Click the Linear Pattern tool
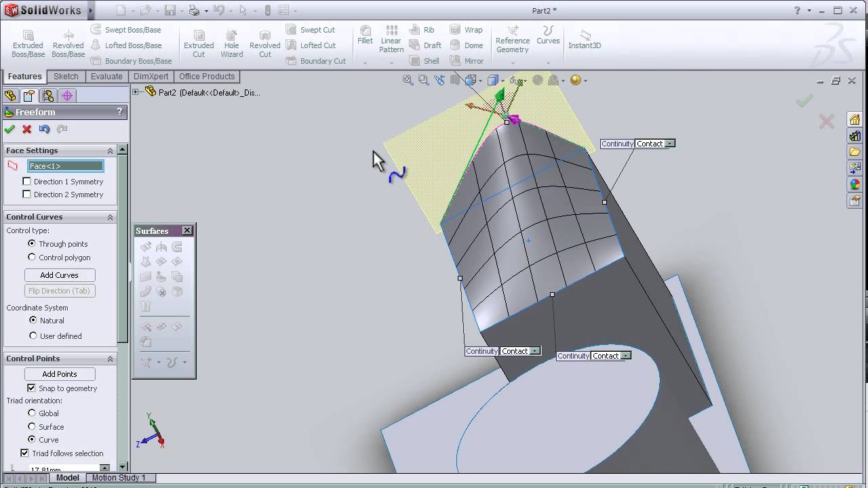Screen dimensions: 868x488 391,39
